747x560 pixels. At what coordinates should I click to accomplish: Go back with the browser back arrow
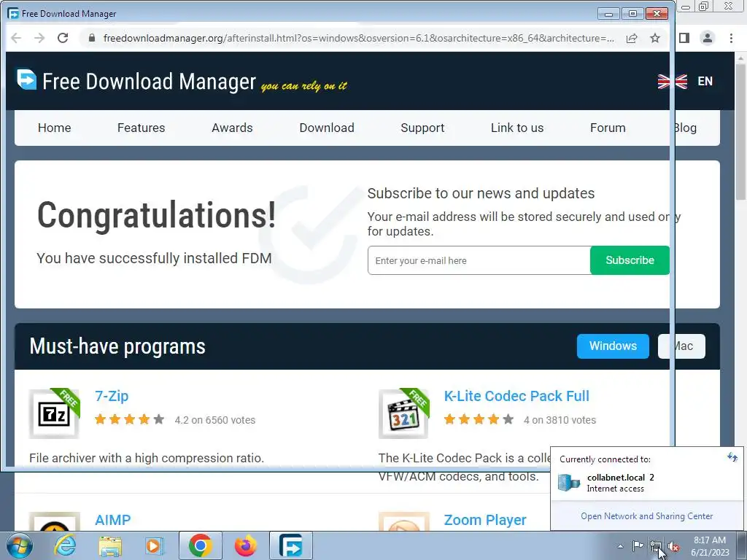coord(16,38)
